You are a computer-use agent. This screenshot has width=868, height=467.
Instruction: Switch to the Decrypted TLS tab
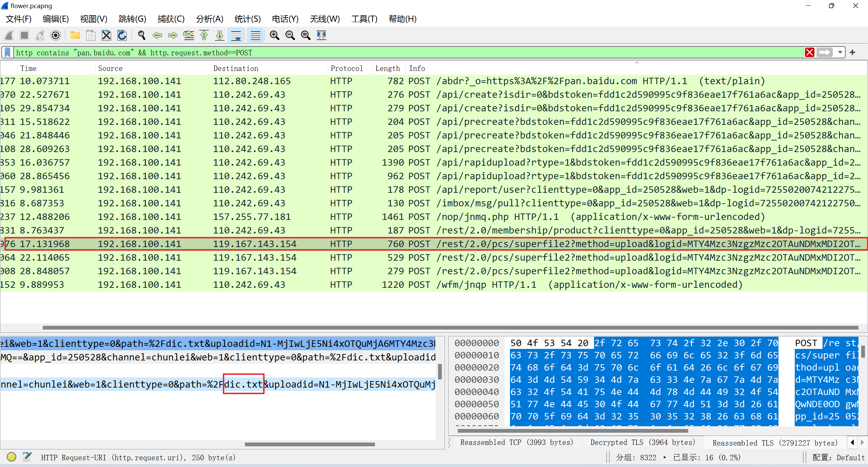(x=643, y=443)
